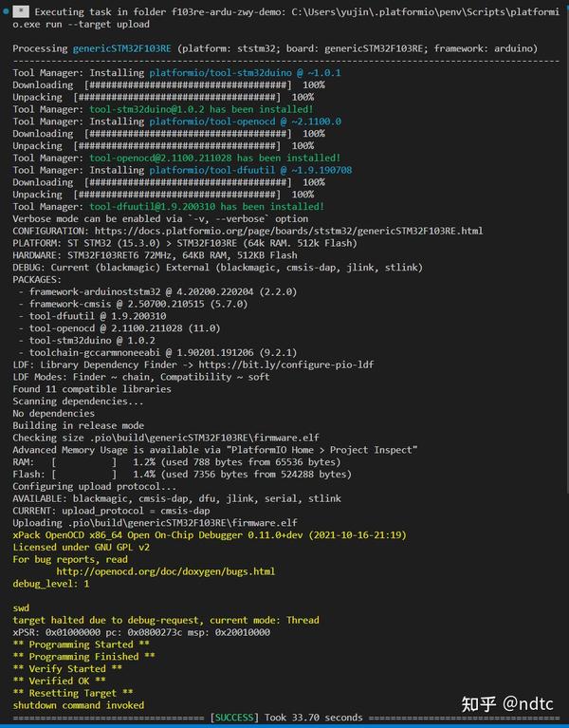Click the Zhihu 知乎 watermark logo
The height and width of the screenshot is (728, 569).
pyautogui.click(x=478, y=702)
